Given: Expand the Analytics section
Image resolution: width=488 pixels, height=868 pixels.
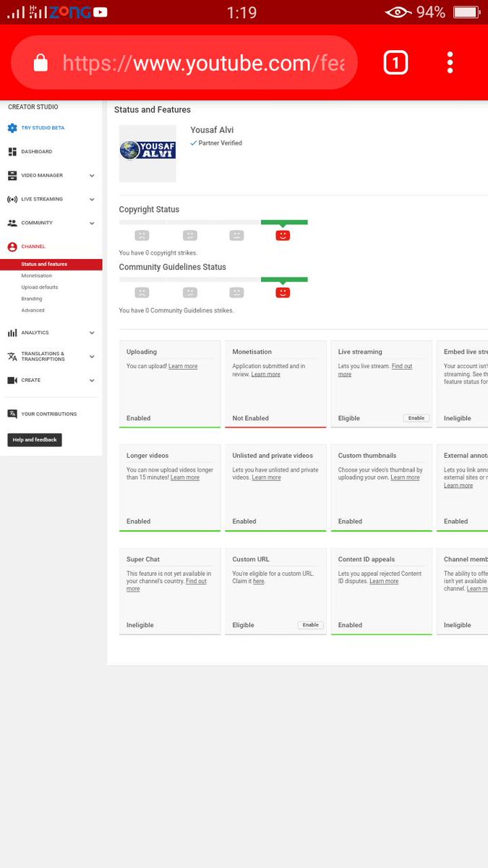Looking at the screenshot, I should click(x=92, y=333).
